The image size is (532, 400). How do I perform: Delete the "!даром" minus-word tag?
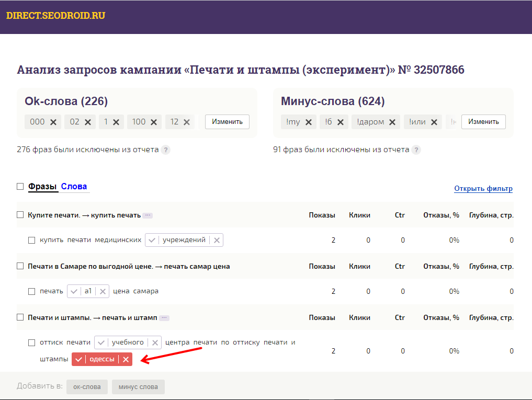tap(392, 122)
